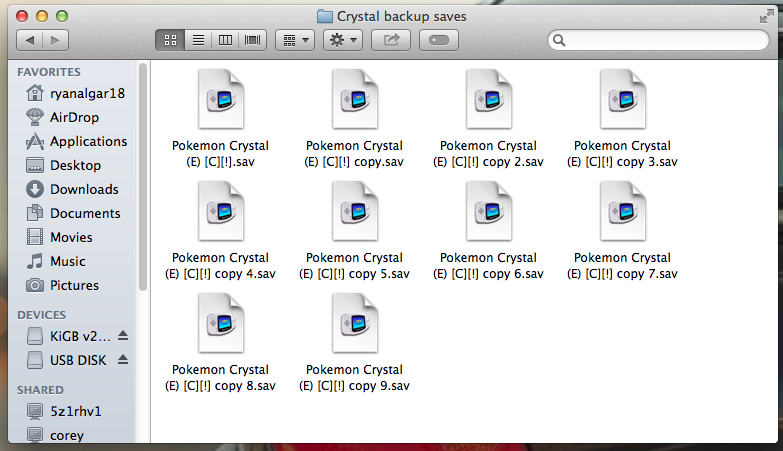The image size is (783, 451).
Task: Click the "(E) [C][!] copy 3.sav" filename text
Action: point(622,162)
